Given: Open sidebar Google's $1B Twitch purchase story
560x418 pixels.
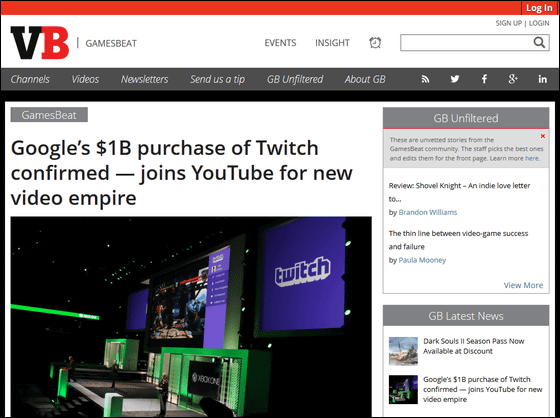Looking at the screenshot, I should [483, 389].
